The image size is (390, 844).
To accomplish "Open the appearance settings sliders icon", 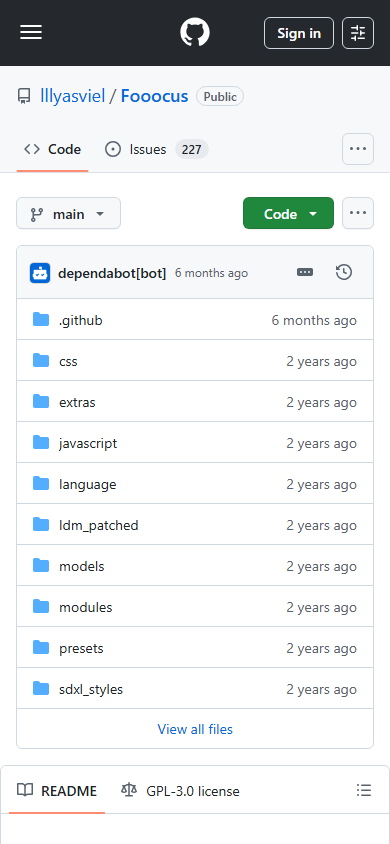I will tap(358, 33).
